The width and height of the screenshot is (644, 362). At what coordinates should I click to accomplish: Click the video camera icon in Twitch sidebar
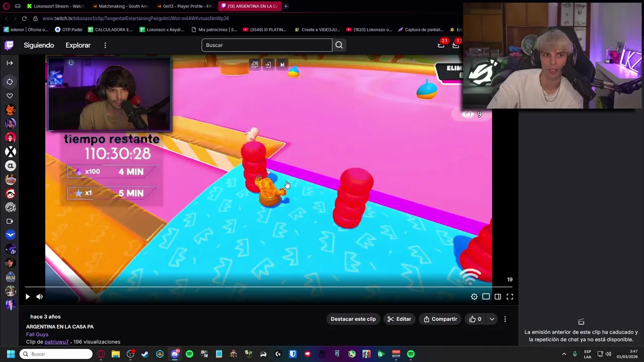click(x=10, y=221)
